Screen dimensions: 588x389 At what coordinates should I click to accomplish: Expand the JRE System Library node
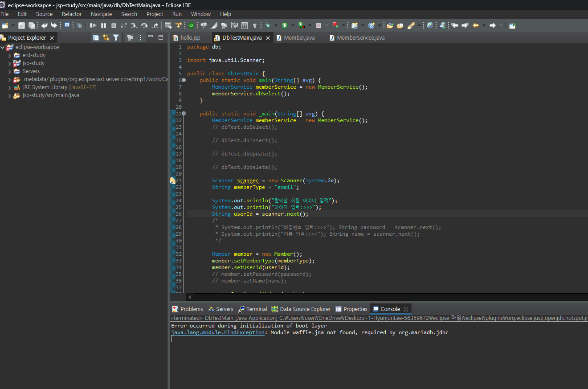(x=10, y=87)
